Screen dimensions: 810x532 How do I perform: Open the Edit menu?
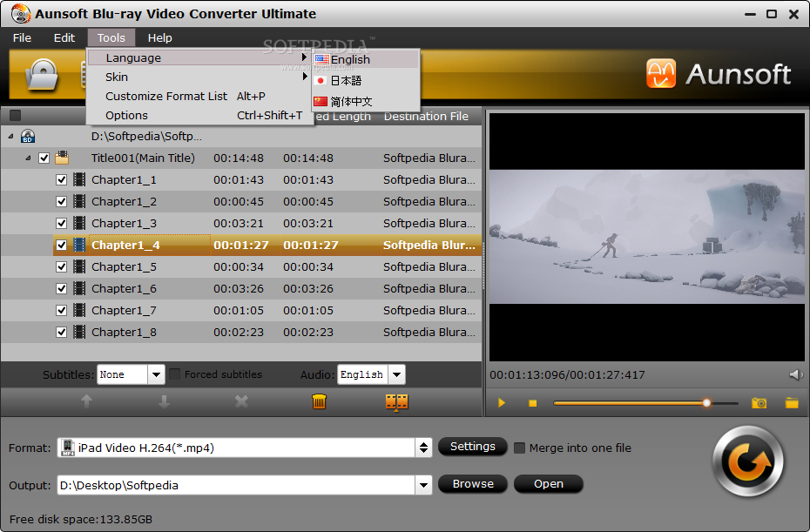64,37
